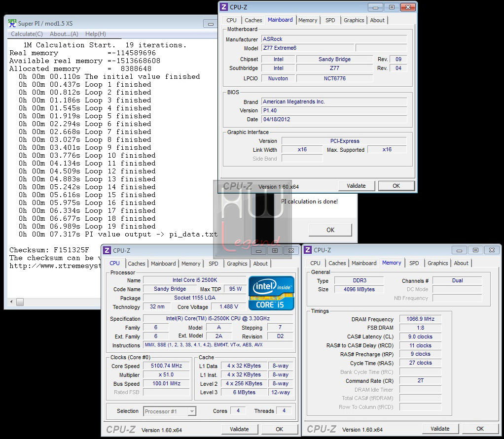
Task: Click the memory size '4096 MBytes' value
Action: click(359, 289)
